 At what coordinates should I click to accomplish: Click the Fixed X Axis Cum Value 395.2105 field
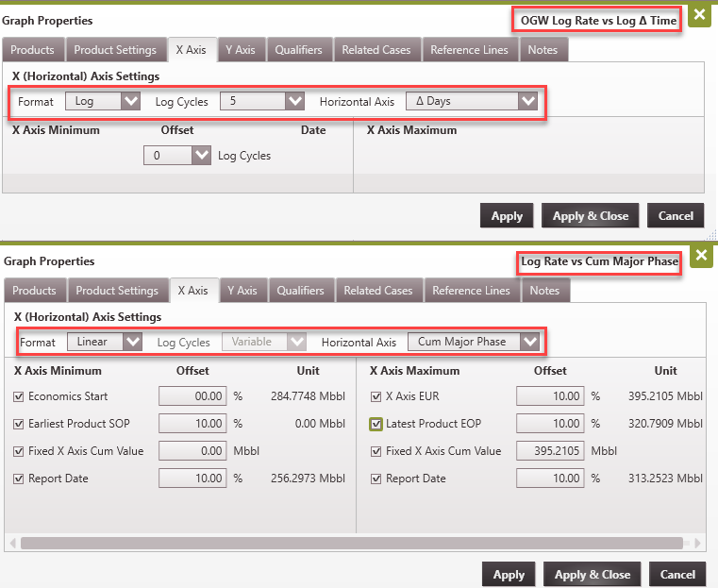click(550, 451)
